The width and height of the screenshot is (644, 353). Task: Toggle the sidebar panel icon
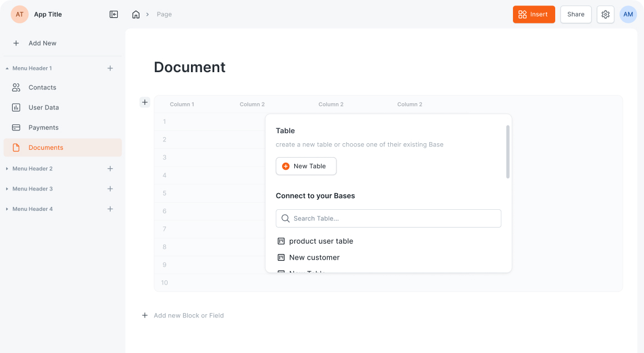coord(114,14)
